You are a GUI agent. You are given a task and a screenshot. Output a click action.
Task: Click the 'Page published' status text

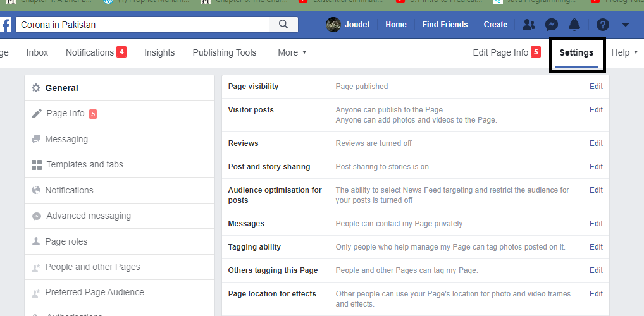[x=361, y=87]
